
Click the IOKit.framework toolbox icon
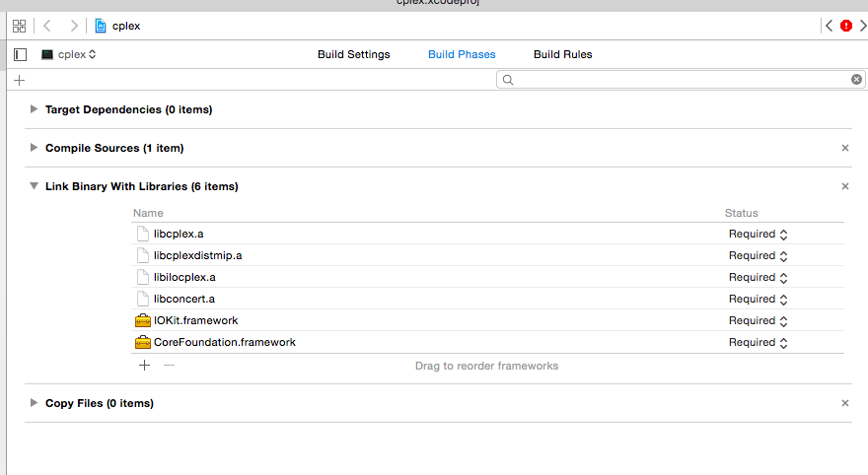coord(143,320)
